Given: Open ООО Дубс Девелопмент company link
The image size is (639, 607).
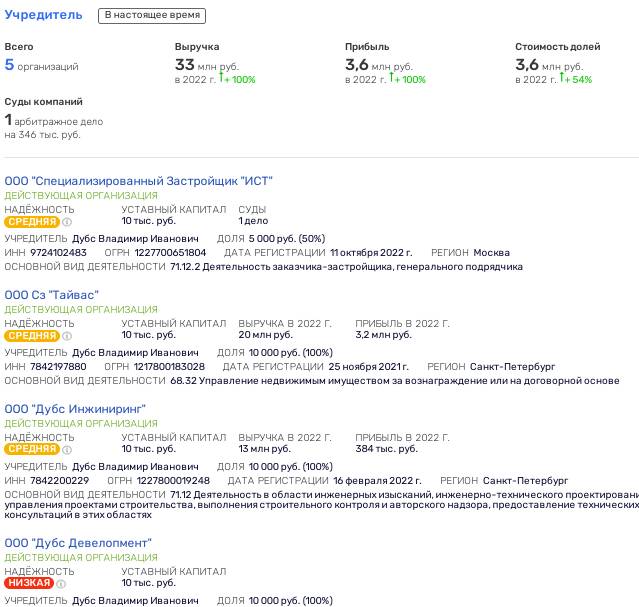Looking at the screenshot, I should click(x=78, y=543).
